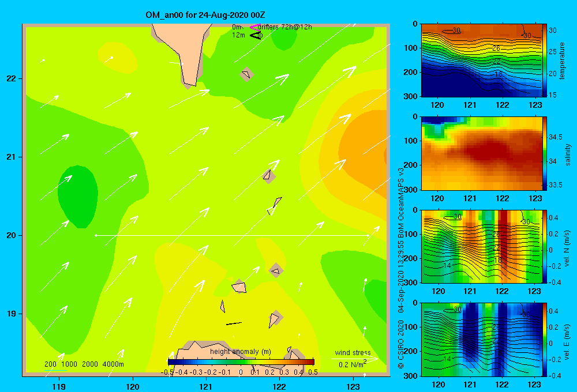Screen dimensions: 577x392
Task: Click the magenta 0m drifter marker in legend
Action: click(x=254, y=27)
